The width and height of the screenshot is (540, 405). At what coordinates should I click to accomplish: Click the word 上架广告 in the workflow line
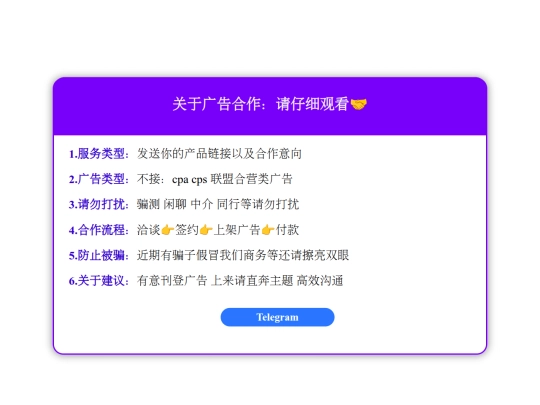pos(237,230)
